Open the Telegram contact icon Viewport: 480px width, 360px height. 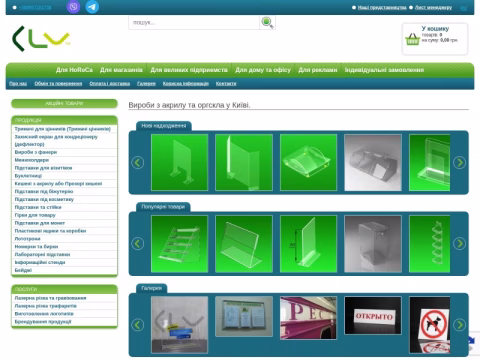click(x=92, y=7)
